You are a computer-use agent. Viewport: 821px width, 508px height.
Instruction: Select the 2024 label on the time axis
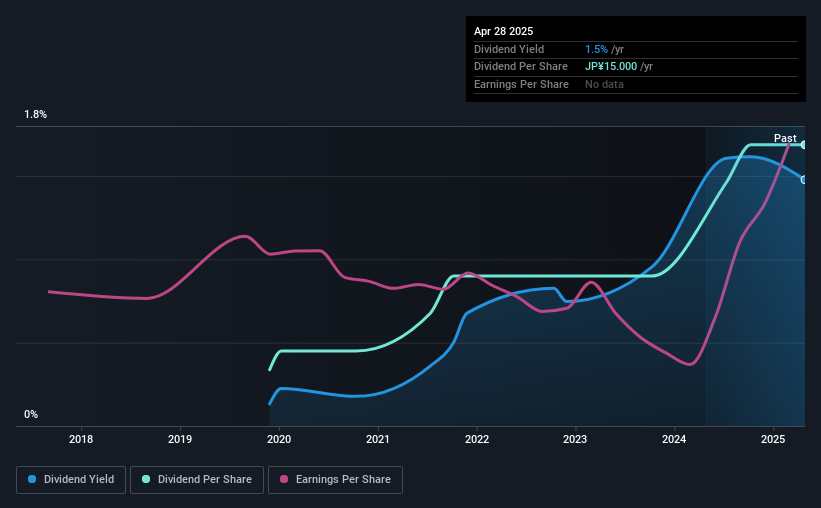point(674,439)
